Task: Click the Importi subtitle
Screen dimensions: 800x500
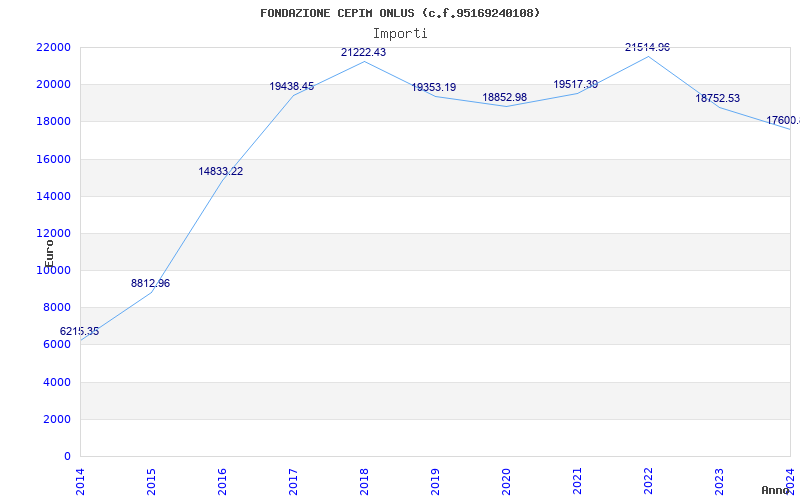Action: [399, 34]
